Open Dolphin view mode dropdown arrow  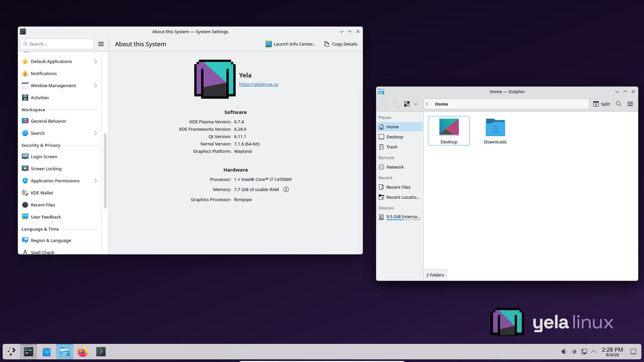[416, 104]
